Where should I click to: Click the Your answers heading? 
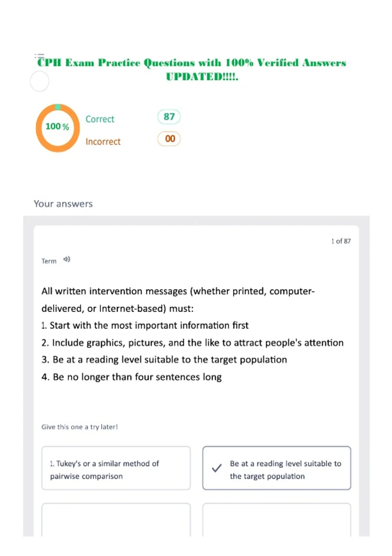[63, 204]
